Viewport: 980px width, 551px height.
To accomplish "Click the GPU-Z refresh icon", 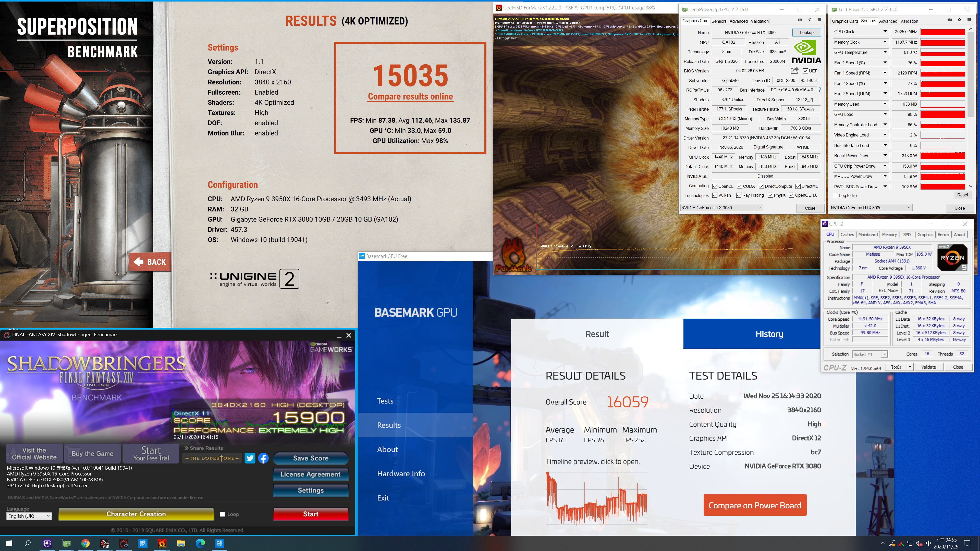I will 810,20.
